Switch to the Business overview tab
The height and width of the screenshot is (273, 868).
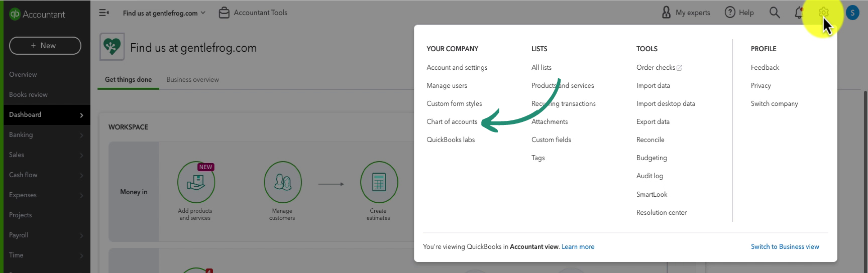pos(192,79)
